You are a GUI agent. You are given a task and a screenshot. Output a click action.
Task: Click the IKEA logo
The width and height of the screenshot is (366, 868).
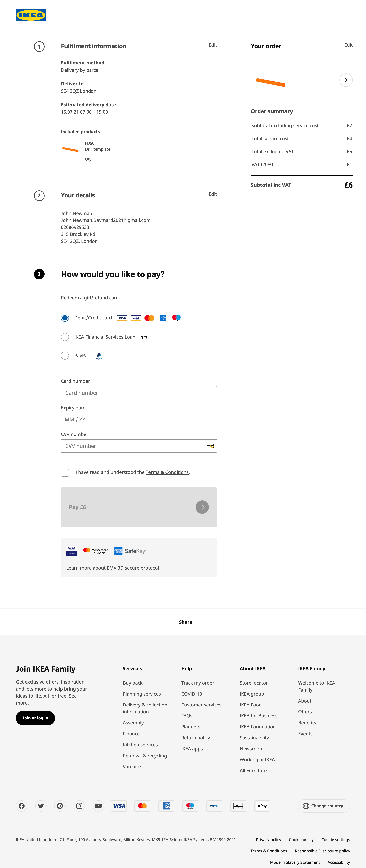(31, 15)
